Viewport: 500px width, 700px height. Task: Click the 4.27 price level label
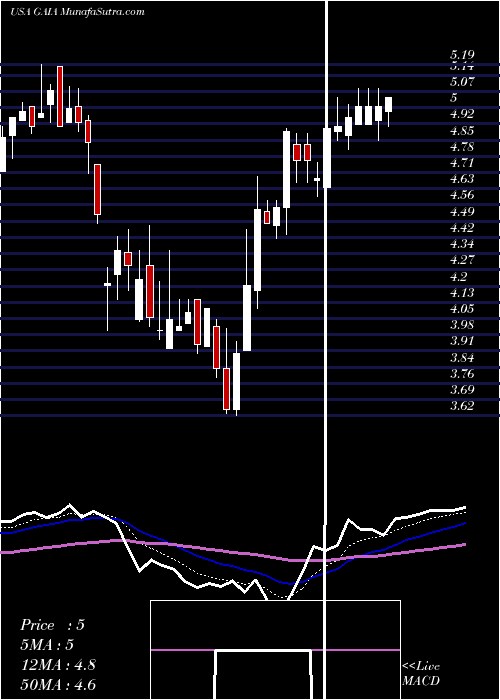462,260
